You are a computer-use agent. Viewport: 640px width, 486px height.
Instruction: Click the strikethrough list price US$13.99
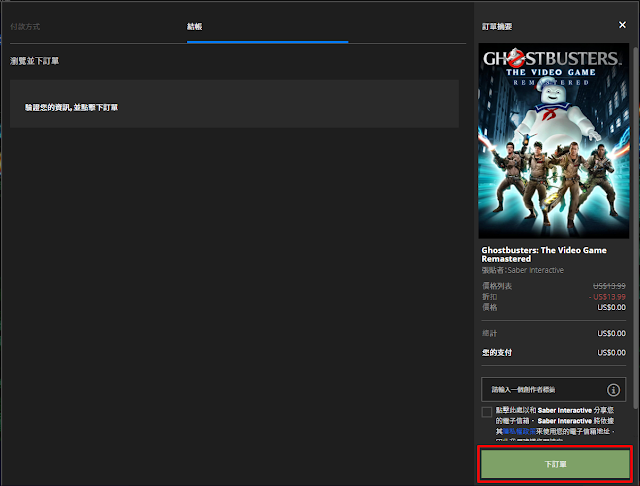[x=609, y=286]
